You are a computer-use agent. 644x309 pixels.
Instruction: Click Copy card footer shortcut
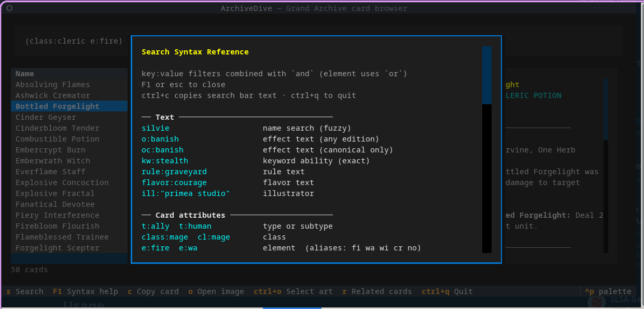[153, 291]
